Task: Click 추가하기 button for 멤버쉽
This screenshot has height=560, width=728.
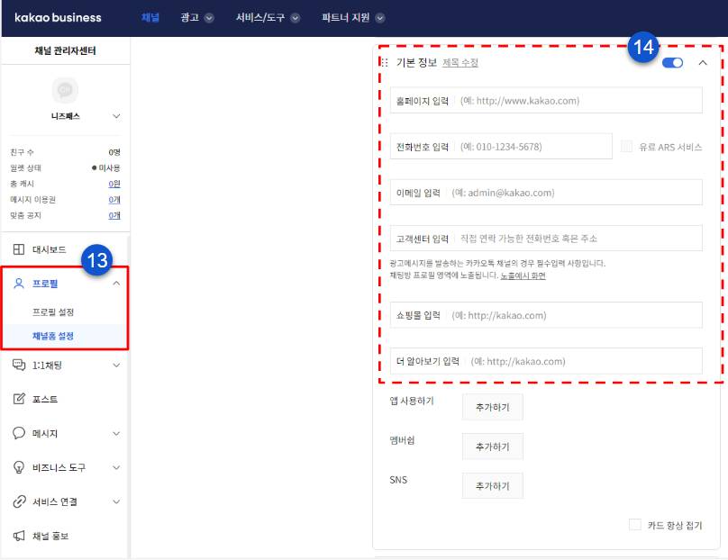Action: (492, 446)
